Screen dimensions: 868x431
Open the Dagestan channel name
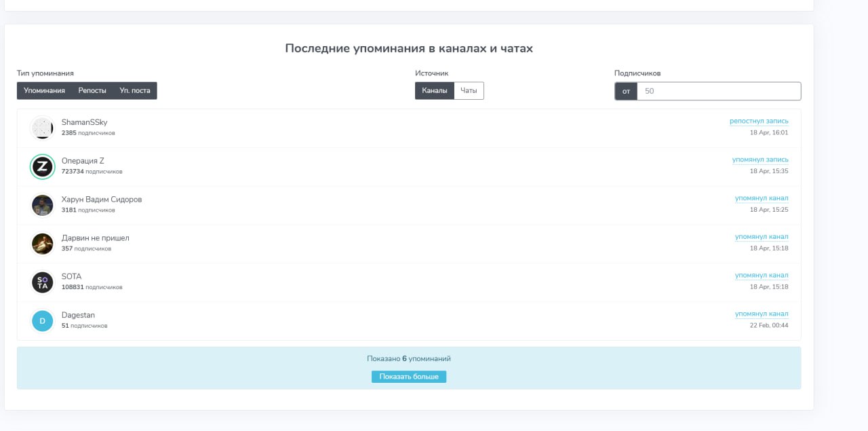click(78, 316)
